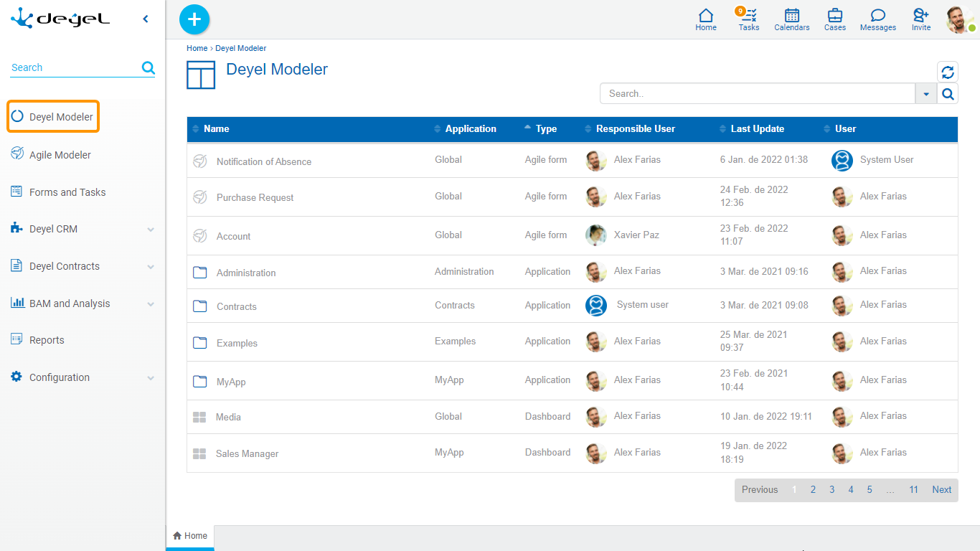
Task: Sort grid by User column
Action: point(845,129)
